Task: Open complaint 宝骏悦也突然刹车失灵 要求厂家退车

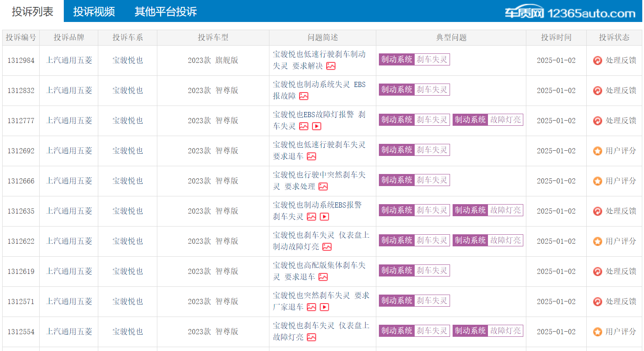Action: click(x=321, y=301)
